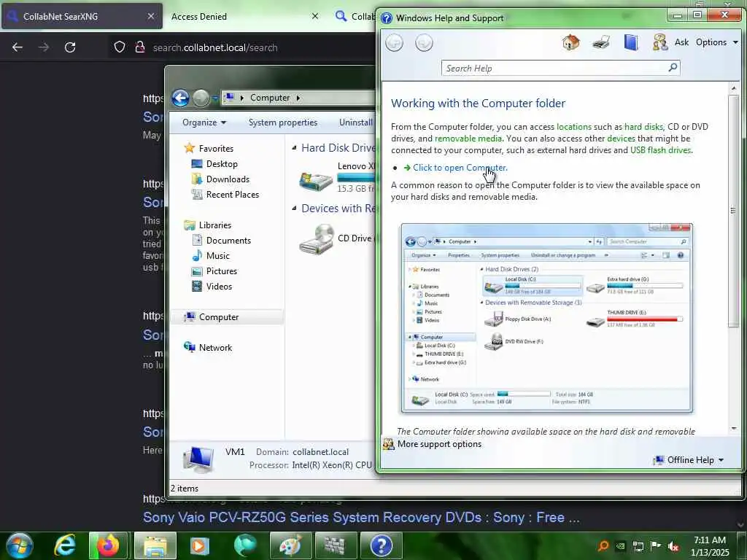Open the Sony Vaio PCV-RZ50G search result
The height and width of the screenshot is (560, 747).
361,518
